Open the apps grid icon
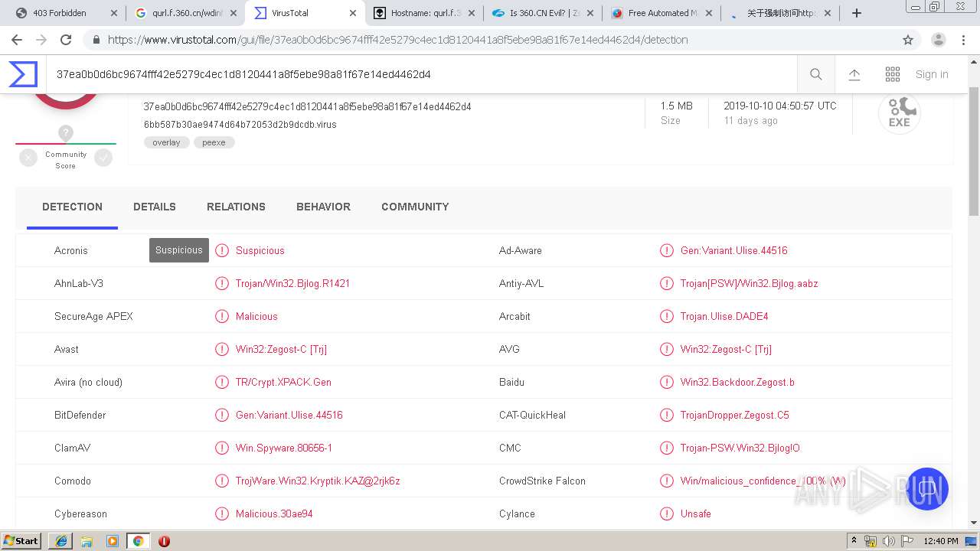This screenshot has width=980, height=551. coord(893,74)
